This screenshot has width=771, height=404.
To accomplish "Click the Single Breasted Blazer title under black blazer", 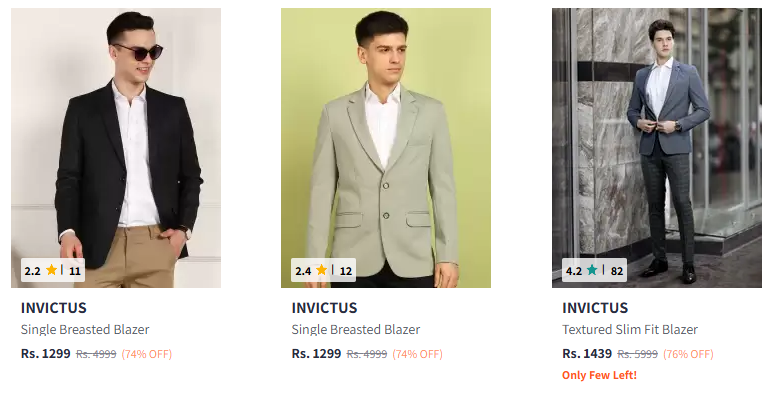I will click(x=85, y=330).
